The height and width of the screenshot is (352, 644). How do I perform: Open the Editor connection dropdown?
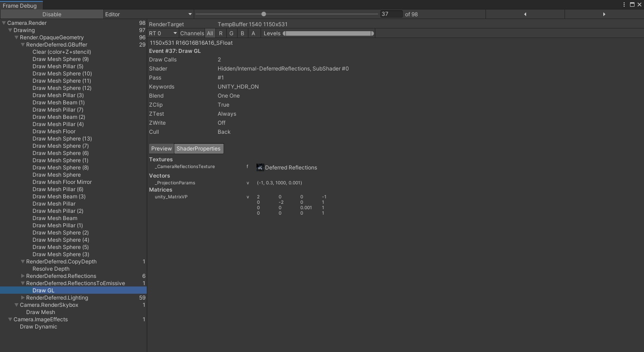click(149, 14)
